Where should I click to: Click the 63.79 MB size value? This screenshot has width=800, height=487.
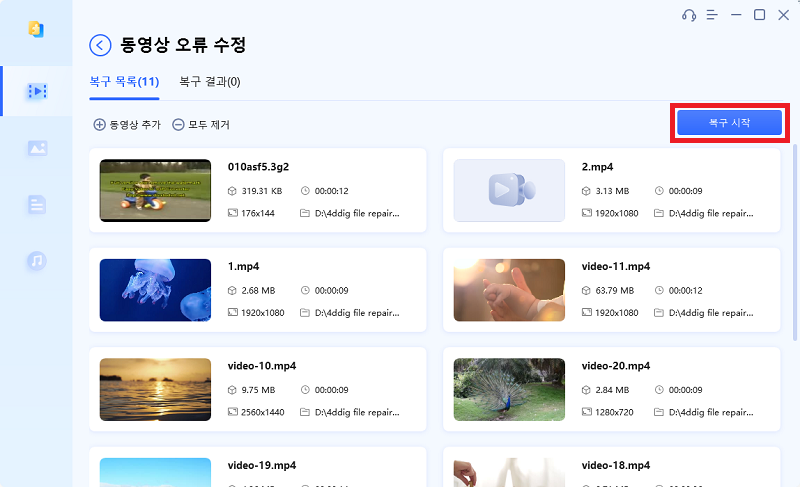click(615, 290)
